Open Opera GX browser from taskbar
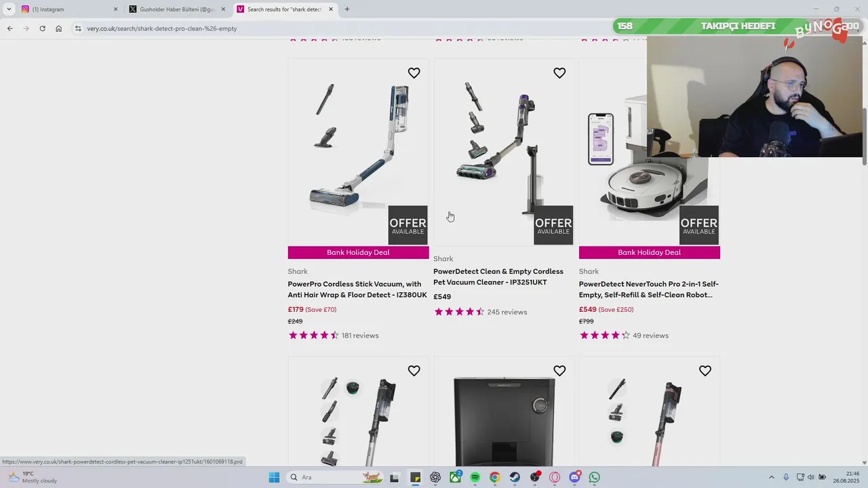 click(x=555, y=477)
